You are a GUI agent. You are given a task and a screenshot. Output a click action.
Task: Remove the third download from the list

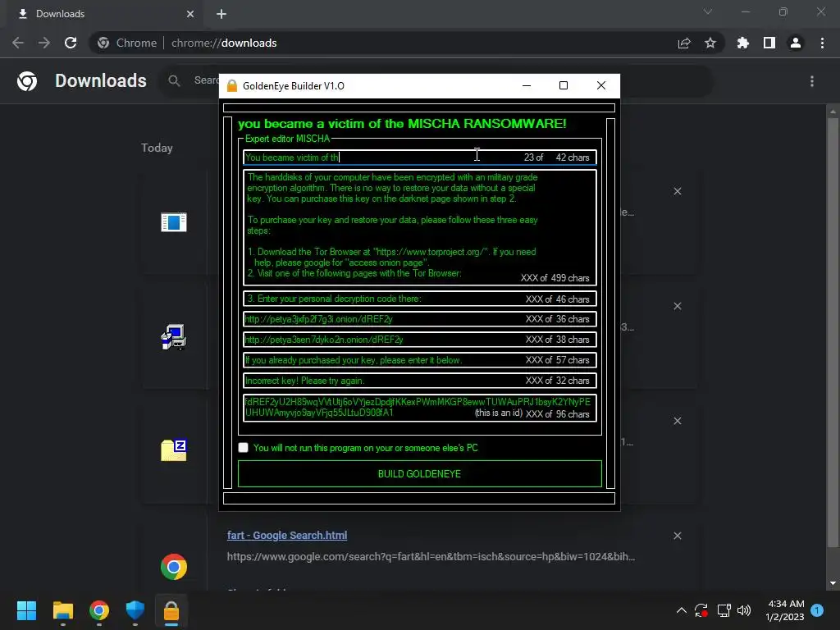point(678,421)
